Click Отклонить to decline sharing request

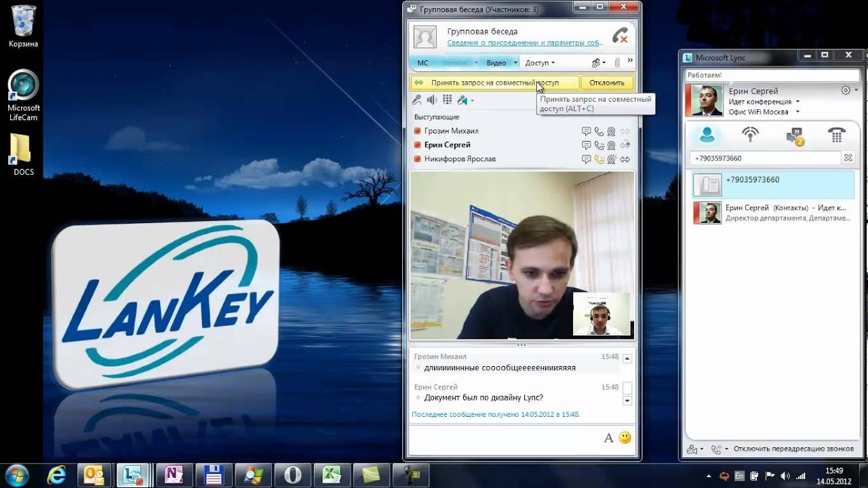coord(607,83)
